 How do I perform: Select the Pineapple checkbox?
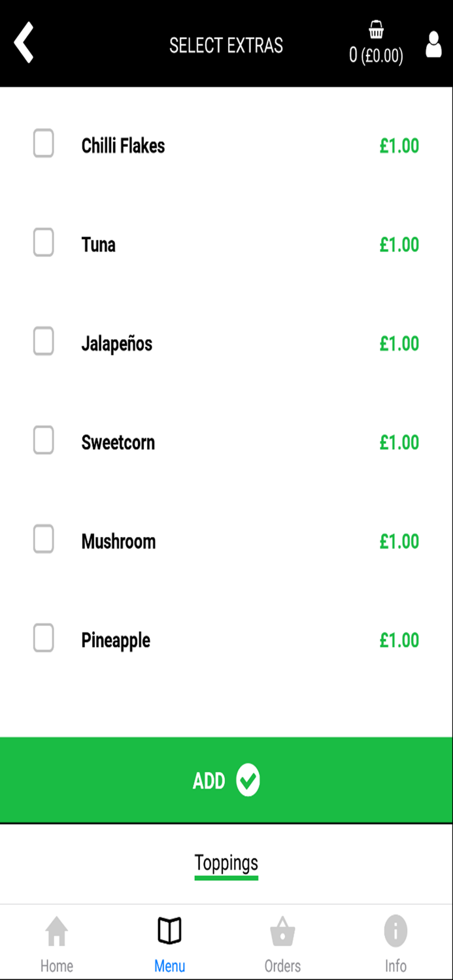[x=43, y=639]
